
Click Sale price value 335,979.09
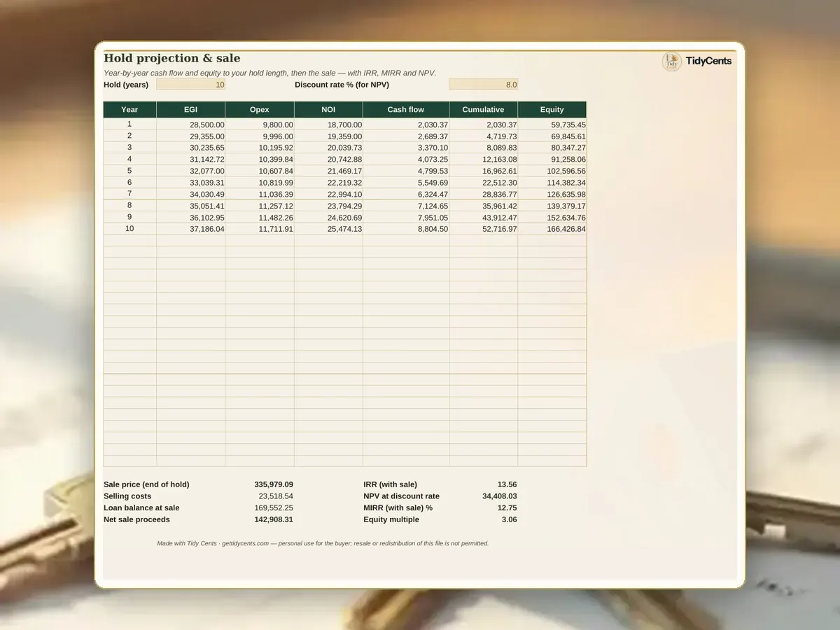pyautogui.click(x=274, y=484)
